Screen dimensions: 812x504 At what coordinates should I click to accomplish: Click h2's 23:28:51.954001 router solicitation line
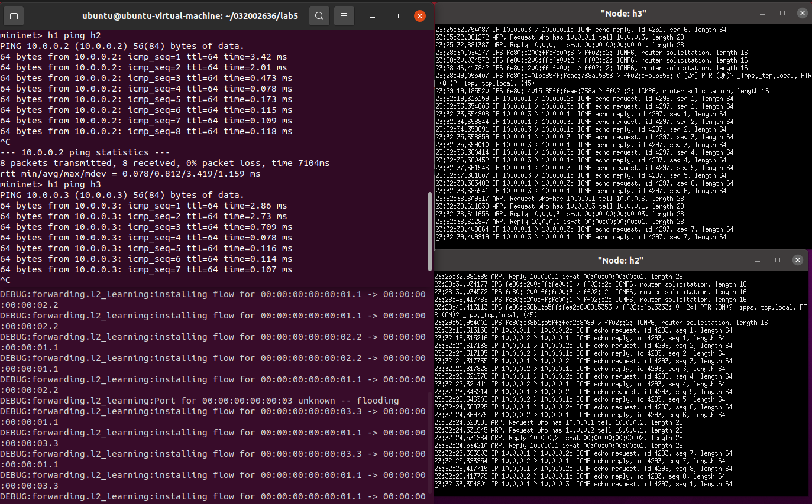point(601,323)
